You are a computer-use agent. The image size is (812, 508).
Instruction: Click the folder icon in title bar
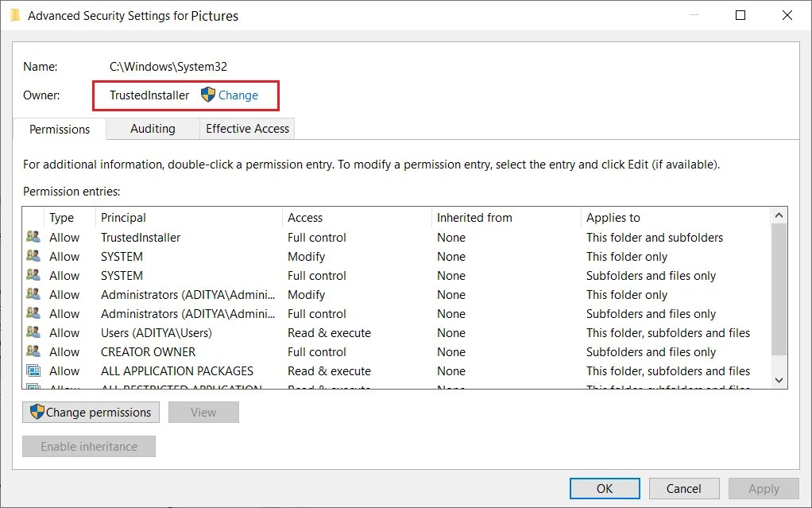[14, 15]
